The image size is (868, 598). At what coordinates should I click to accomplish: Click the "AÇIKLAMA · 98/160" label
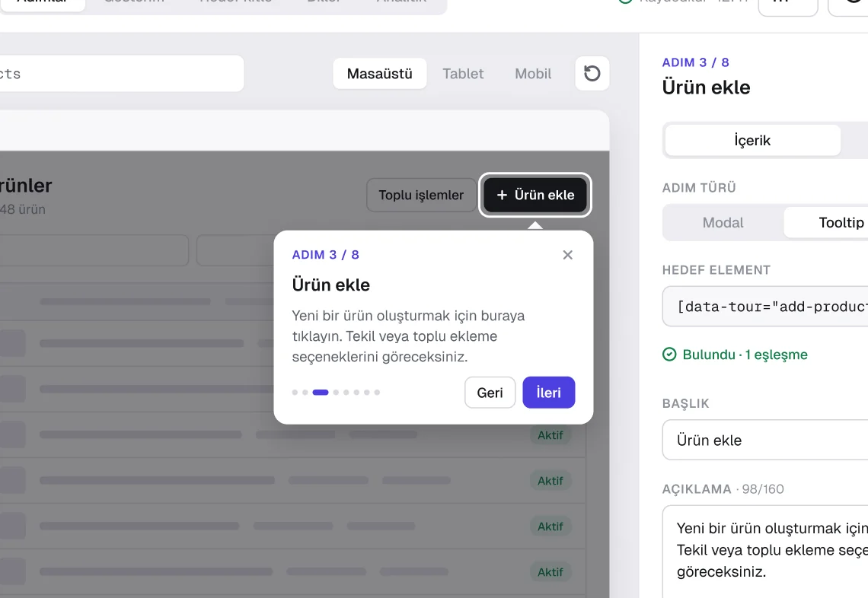723,489
